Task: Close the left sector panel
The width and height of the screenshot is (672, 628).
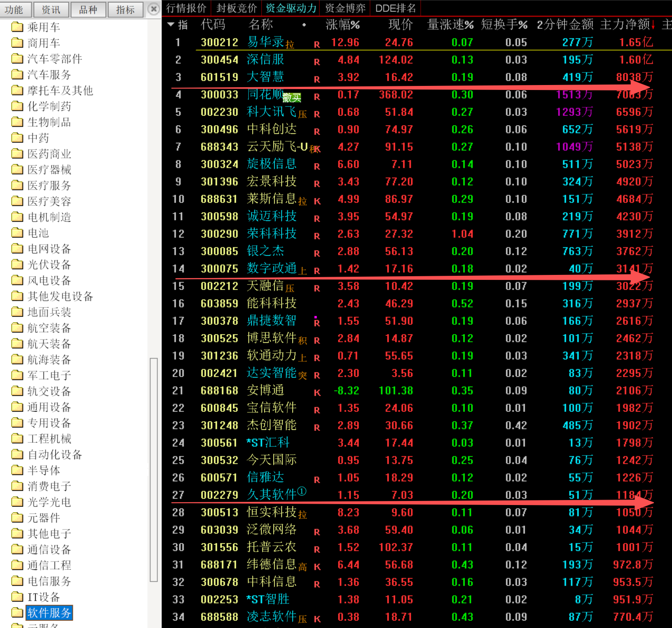Action: coord(154,9)
